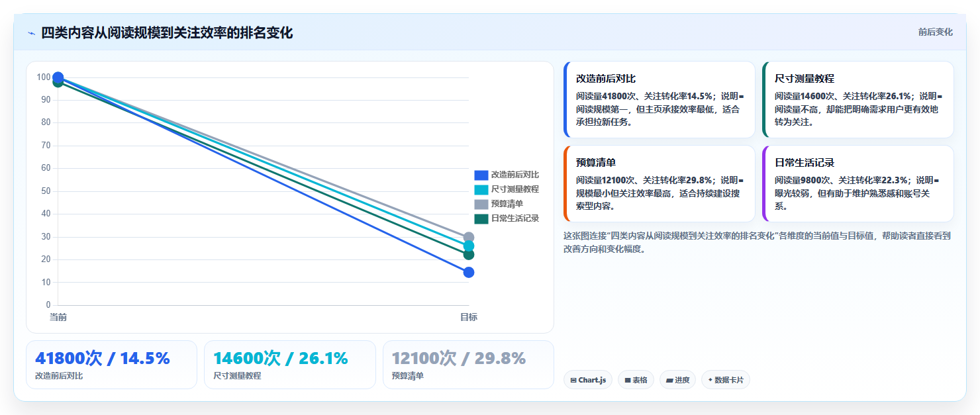Screen dimensions: 980x415
Task: Click the grey 预算清单 point at 目标
Action: [x=469, y=237]
